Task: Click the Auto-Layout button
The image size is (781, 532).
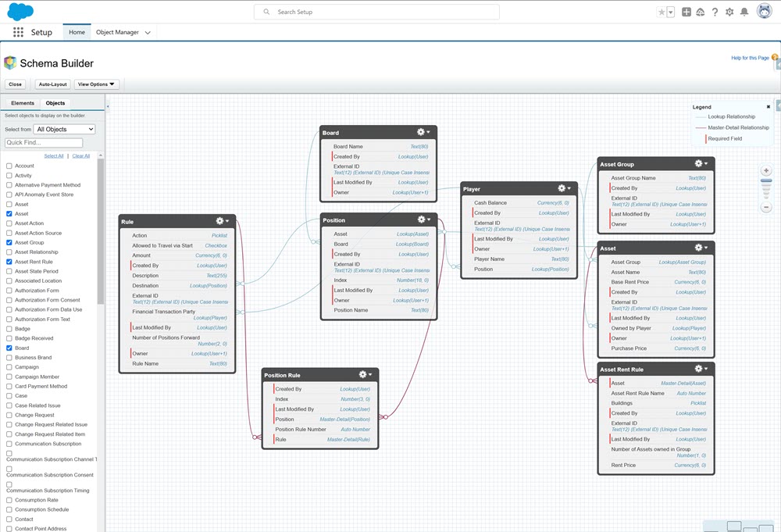Action: (x=53, y=84)
